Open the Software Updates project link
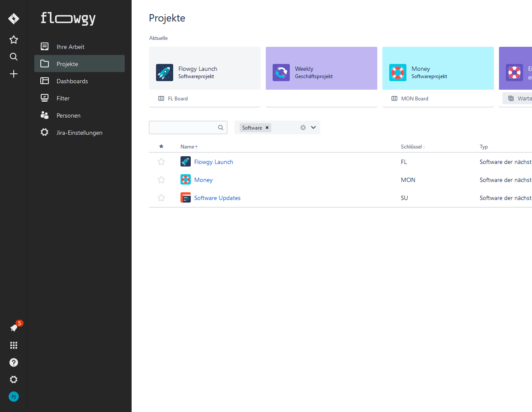This screenshot has width=532, height=412. (217, 198)
